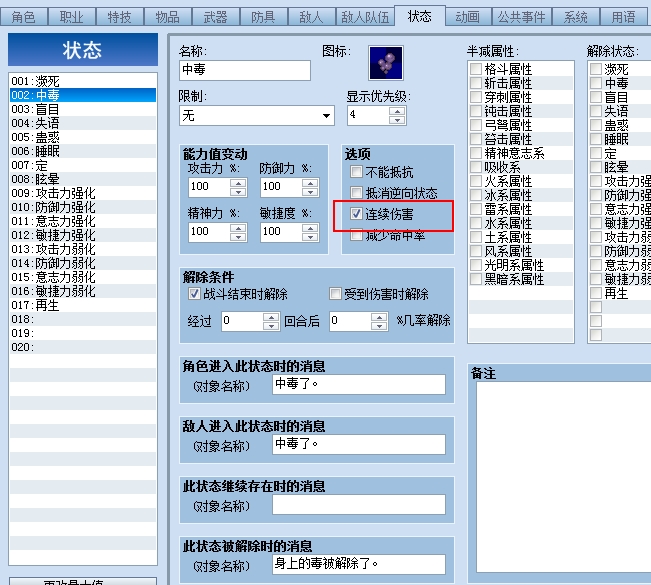Select state 017:再生

[83, 305]
